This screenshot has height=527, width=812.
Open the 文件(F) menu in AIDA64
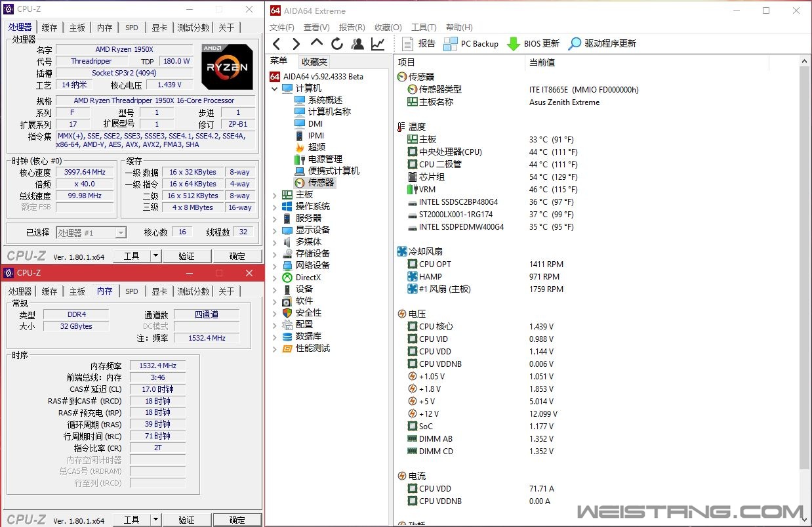282,27
